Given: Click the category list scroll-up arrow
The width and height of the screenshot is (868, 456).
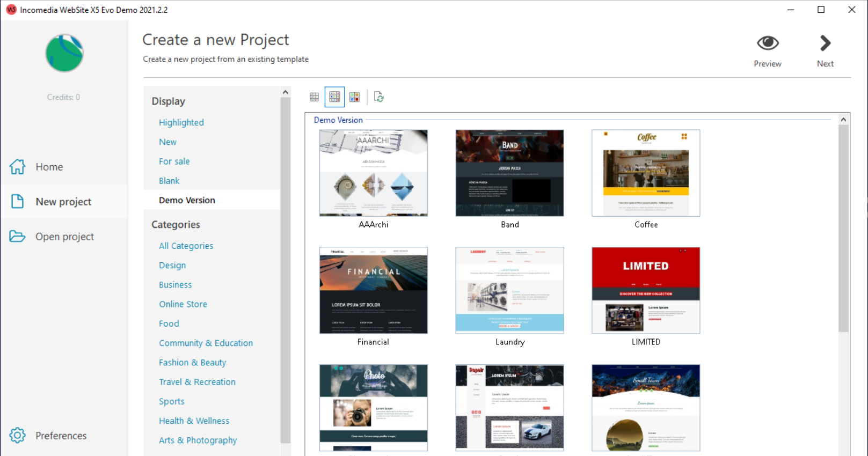Looking at the screenshot, I should pos(286,92).
